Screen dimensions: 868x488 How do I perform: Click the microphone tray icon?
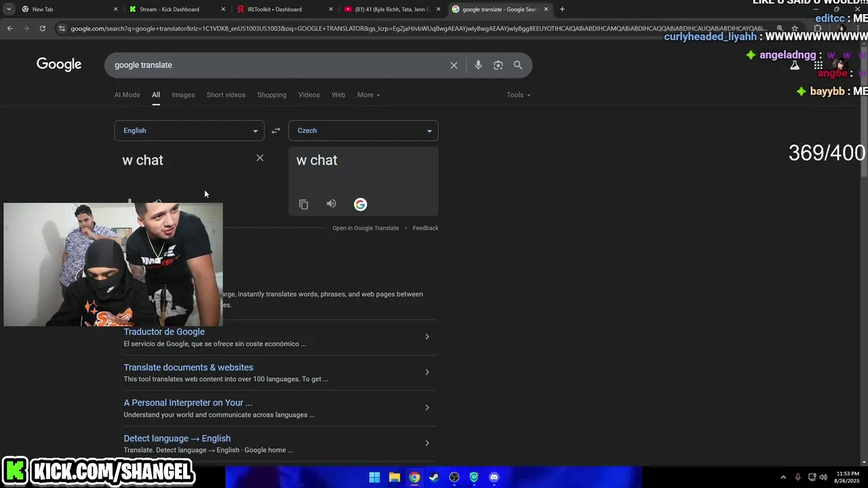(x=797, y=477)
